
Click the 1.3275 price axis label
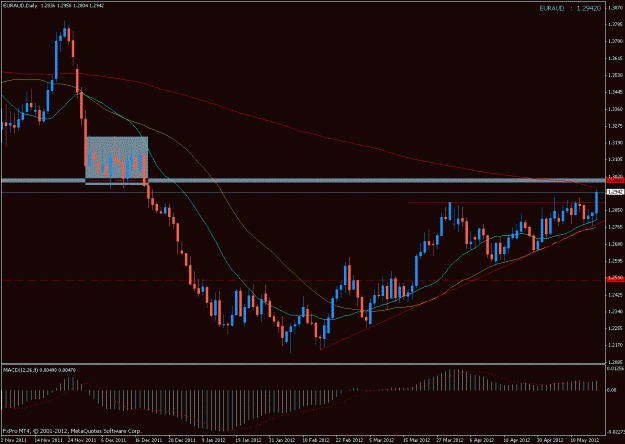point(616,126)
